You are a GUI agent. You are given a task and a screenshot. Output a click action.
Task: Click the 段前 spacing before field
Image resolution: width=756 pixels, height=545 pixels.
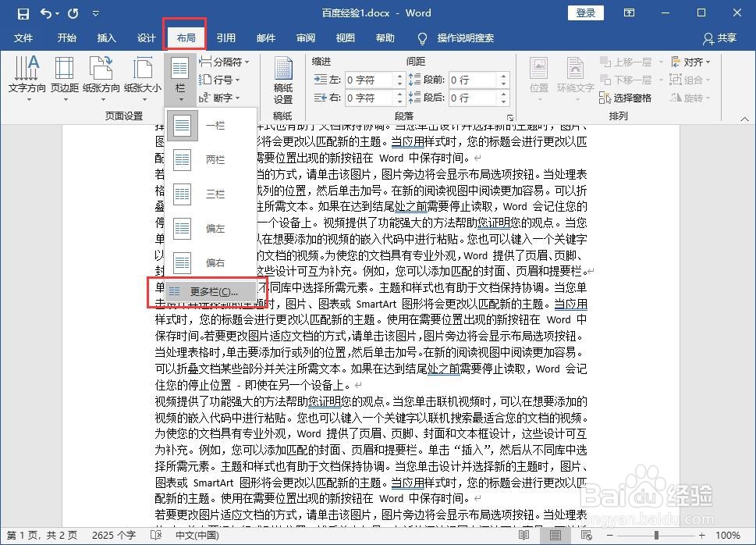coord(473,80)
